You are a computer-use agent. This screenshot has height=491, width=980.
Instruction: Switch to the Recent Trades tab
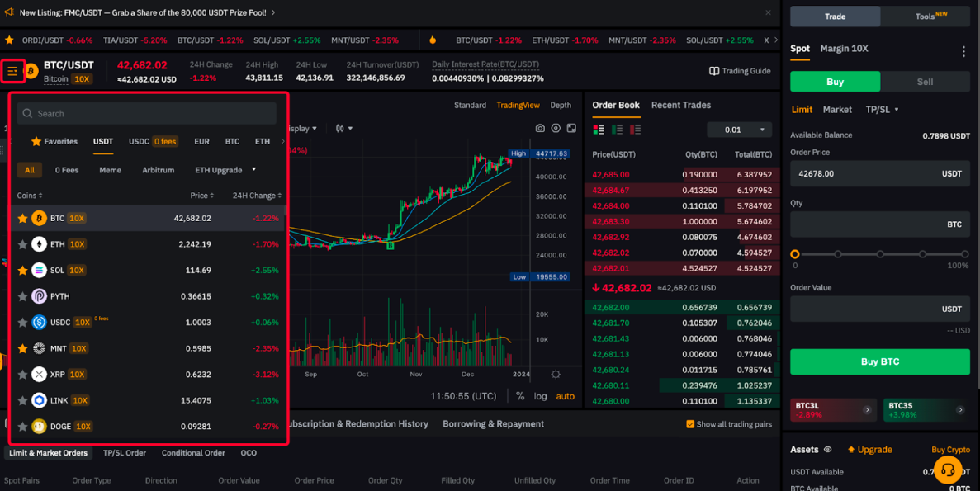[680, 105]
